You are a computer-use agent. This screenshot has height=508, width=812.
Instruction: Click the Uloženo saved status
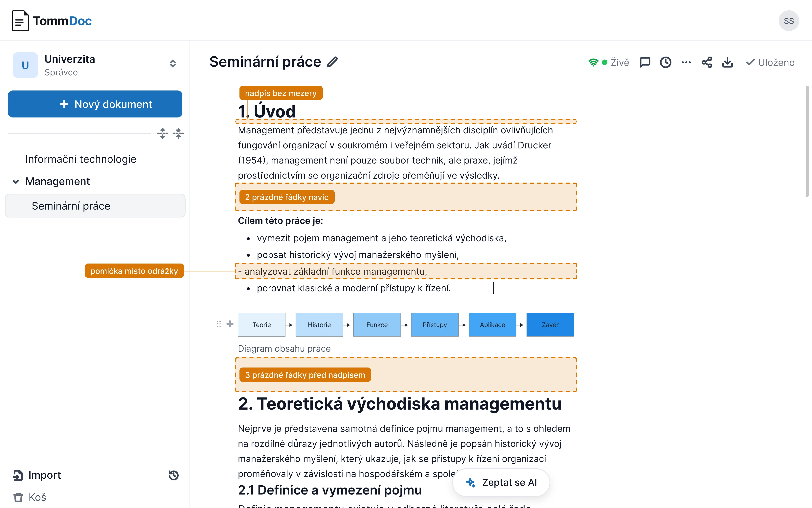click(770, 63)
